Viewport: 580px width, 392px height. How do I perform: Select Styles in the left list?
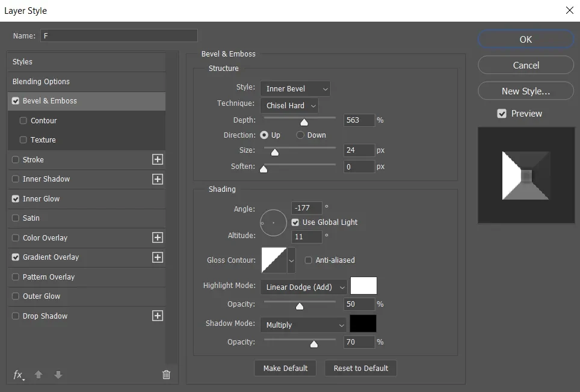[x=23, y=62]
